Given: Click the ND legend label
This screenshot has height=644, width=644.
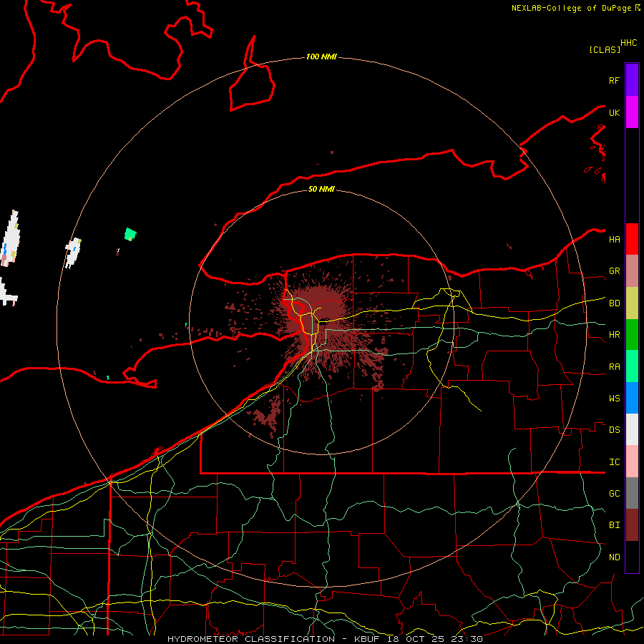Looking at the screenshot, I should point(614,557).
